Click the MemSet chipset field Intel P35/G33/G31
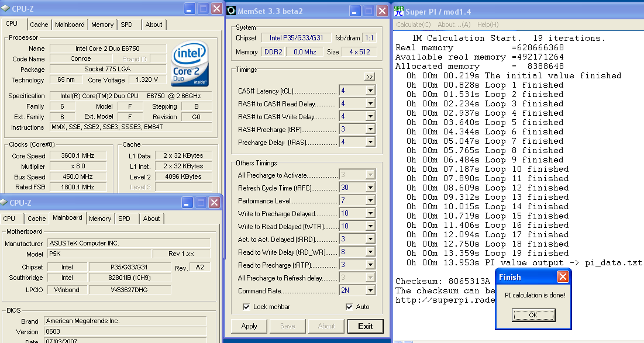 [x=296, y=38]
